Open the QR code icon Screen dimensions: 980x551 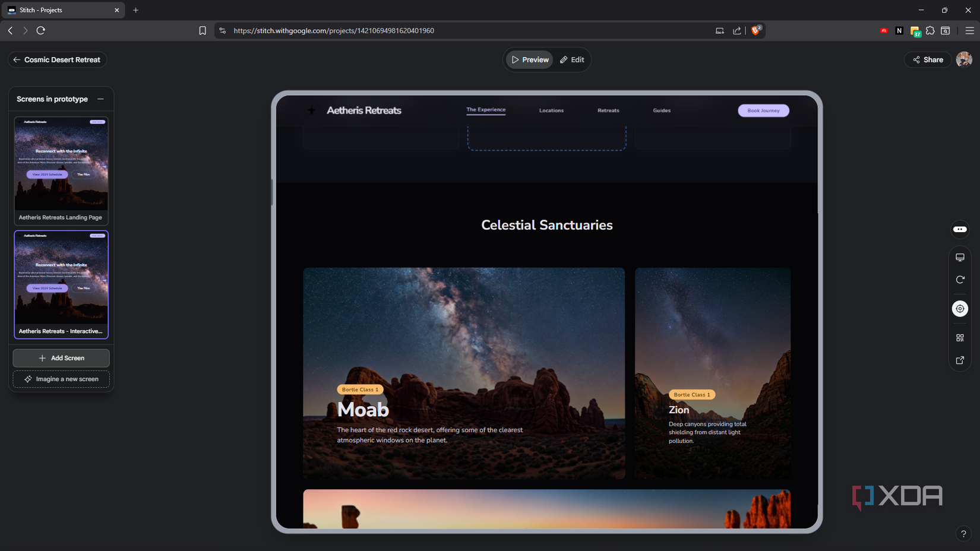[x=960, y=338]
